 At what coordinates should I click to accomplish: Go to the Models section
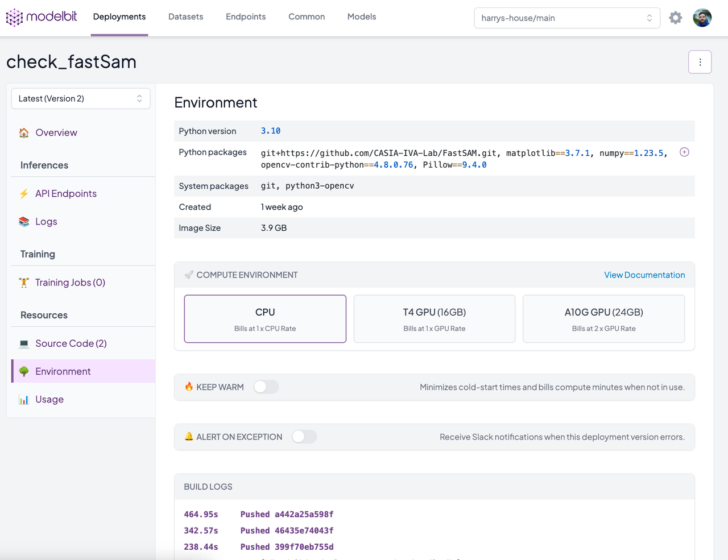coord(361,16)
